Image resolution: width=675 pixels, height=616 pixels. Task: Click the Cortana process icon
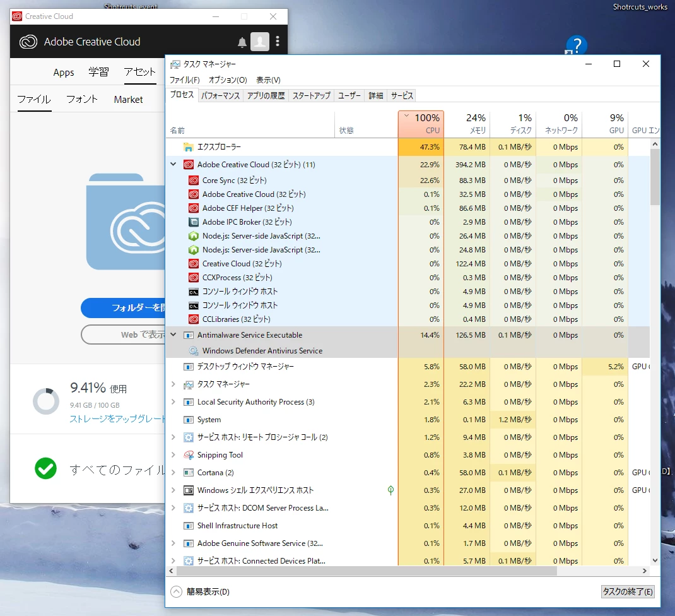coord(188,473)
